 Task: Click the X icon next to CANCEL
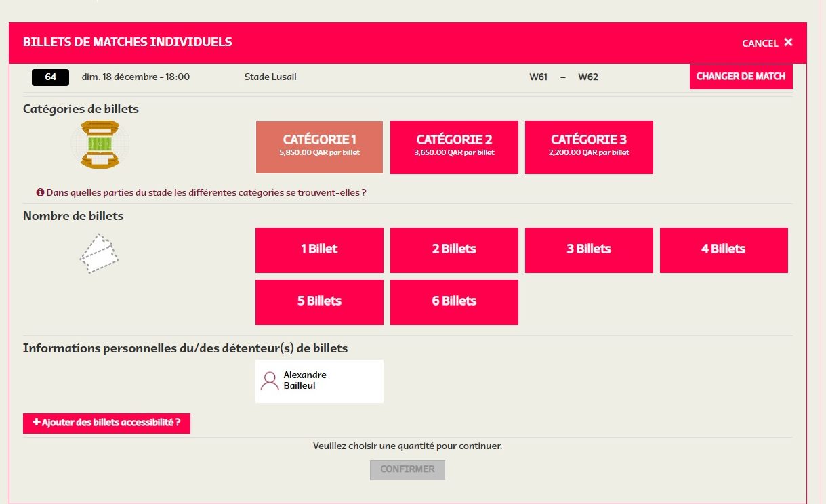[x=788, y=43]
